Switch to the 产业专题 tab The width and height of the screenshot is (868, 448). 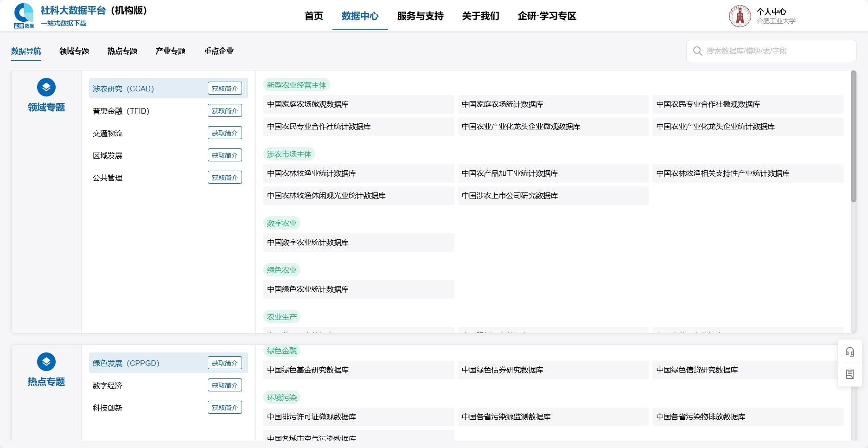click(x=170, y=51)
